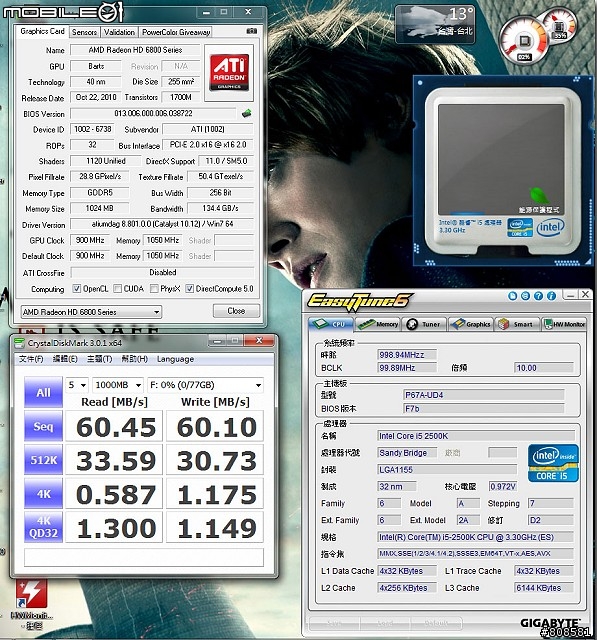Viewport: 597px width, 640px height.
Task: Toggle the PhysX checkbox
Action: (154, 289)
